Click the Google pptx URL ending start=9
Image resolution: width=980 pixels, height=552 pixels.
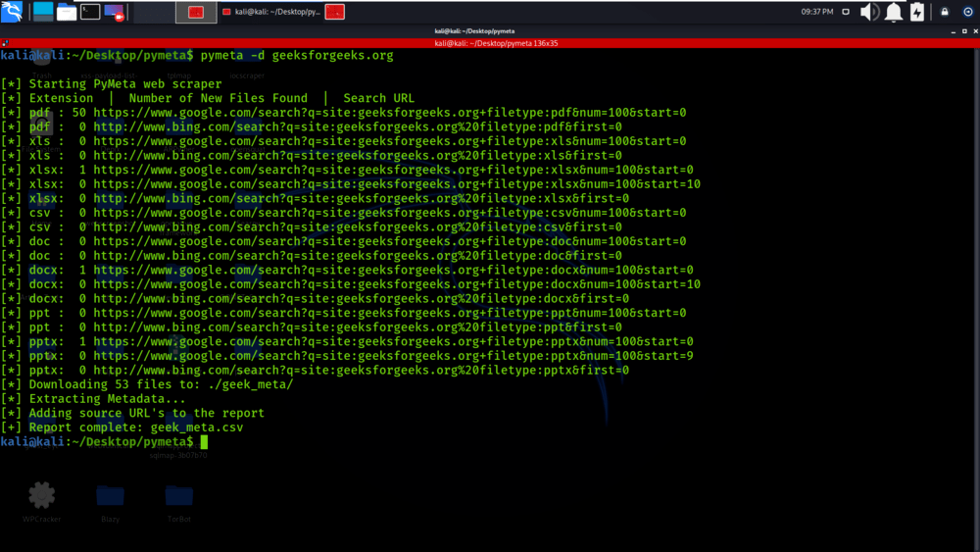click(393, 356)
